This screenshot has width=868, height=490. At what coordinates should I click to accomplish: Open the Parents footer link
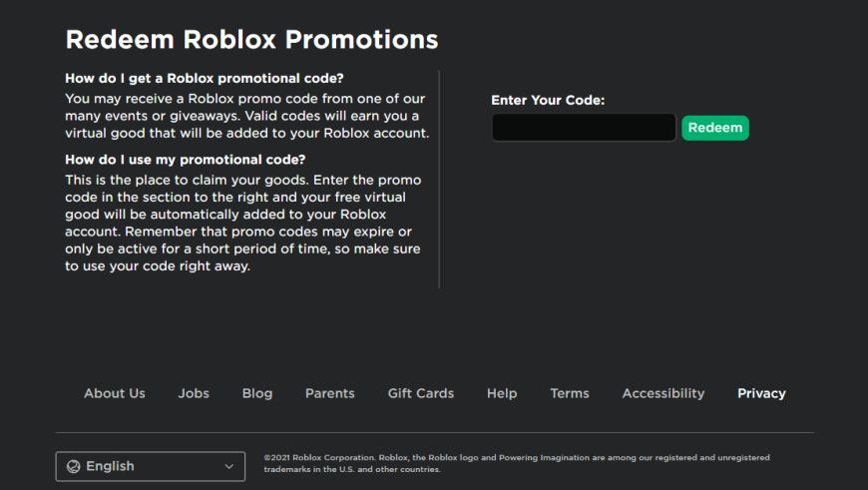click(330, 393)
